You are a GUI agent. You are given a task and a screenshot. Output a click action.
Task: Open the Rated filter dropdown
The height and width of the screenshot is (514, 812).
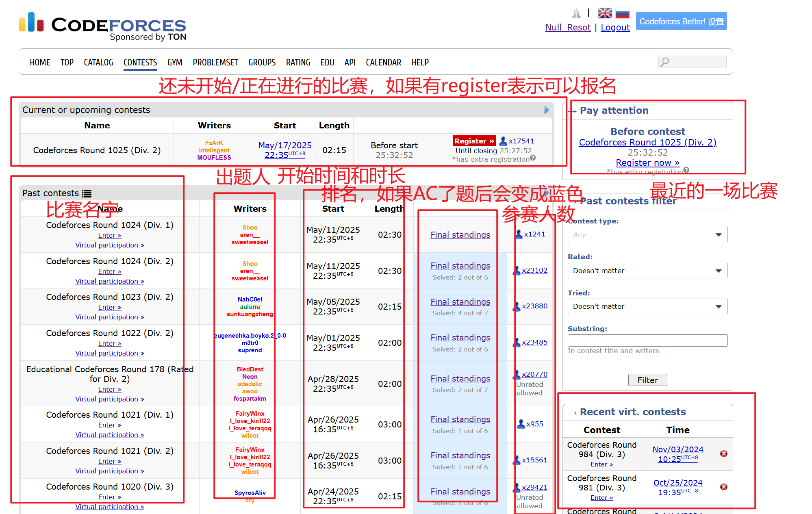(647, 271)
